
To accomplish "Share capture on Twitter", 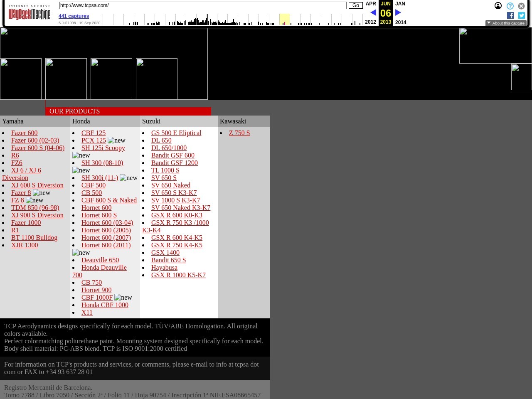I will point(522,15).
